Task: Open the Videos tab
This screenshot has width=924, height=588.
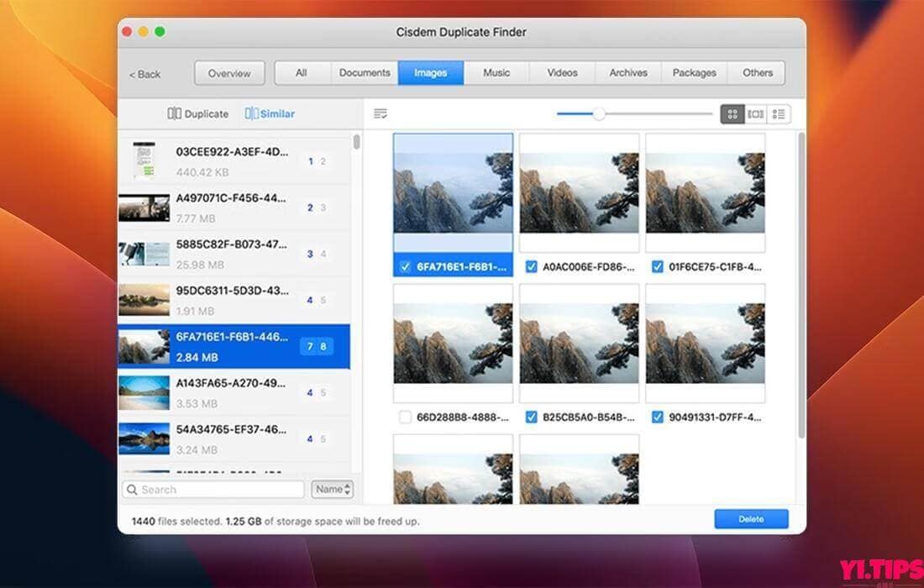Action: coord(561,72)
